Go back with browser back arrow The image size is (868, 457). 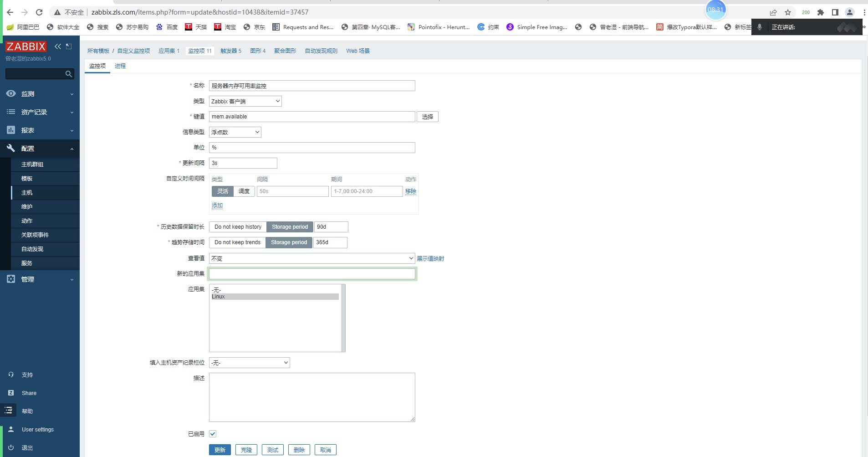[x=10, y=12]
